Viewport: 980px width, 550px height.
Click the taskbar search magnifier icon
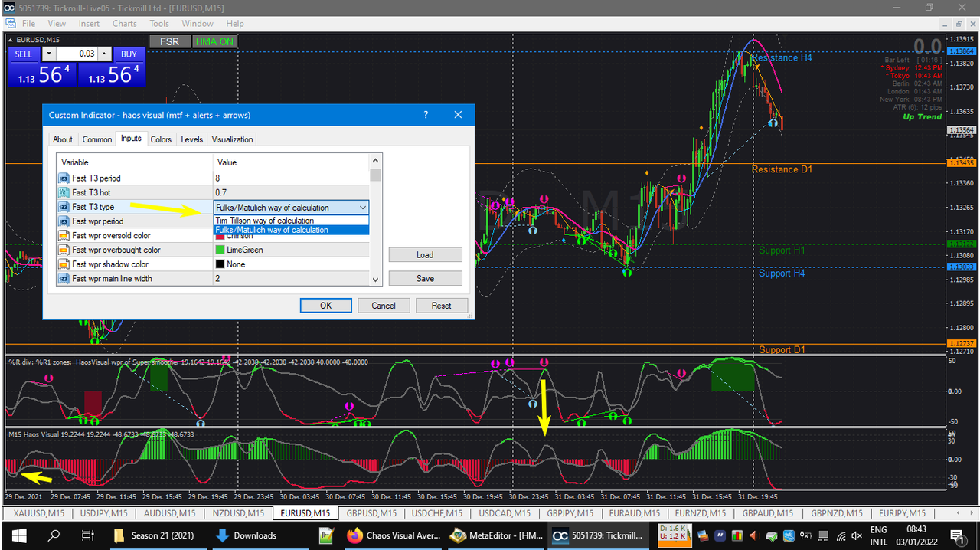coord(54,535)
